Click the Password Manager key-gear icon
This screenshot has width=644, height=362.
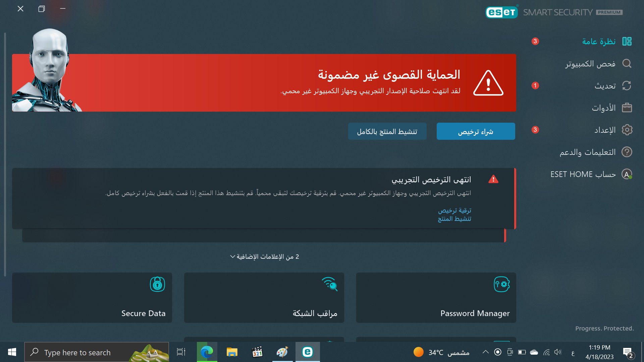tap(502, 284)
